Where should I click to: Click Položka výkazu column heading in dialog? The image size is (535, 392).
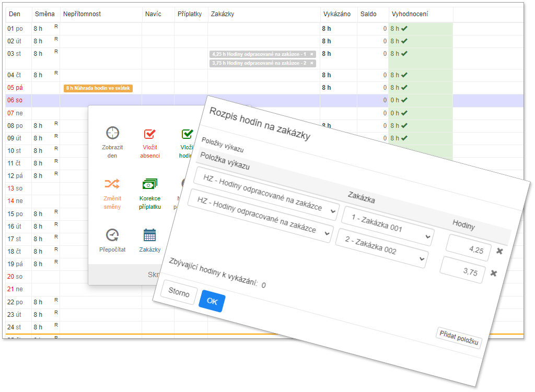(x=225, y=161)
